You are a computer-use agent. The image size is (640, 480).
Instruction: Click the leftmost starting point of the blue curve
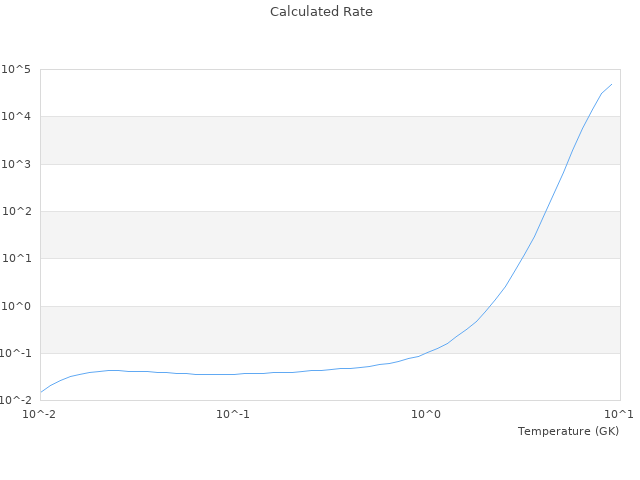pos(41,392)
